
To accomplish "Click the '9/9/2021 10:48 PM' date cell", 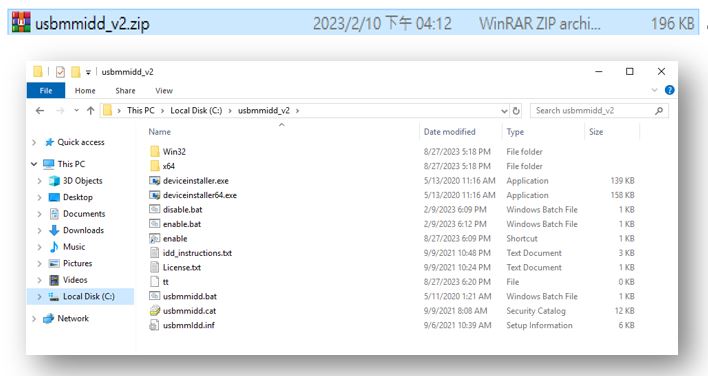I will point(457,253).
